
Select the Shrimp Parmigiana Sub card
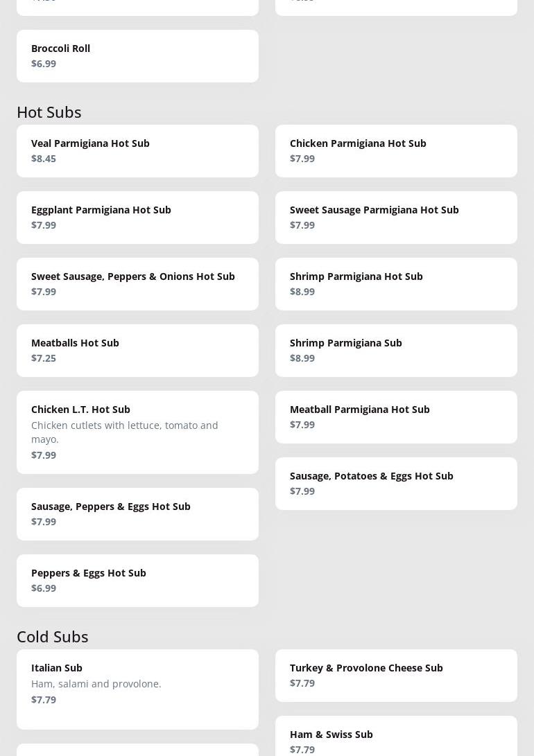tap(396, 351)
